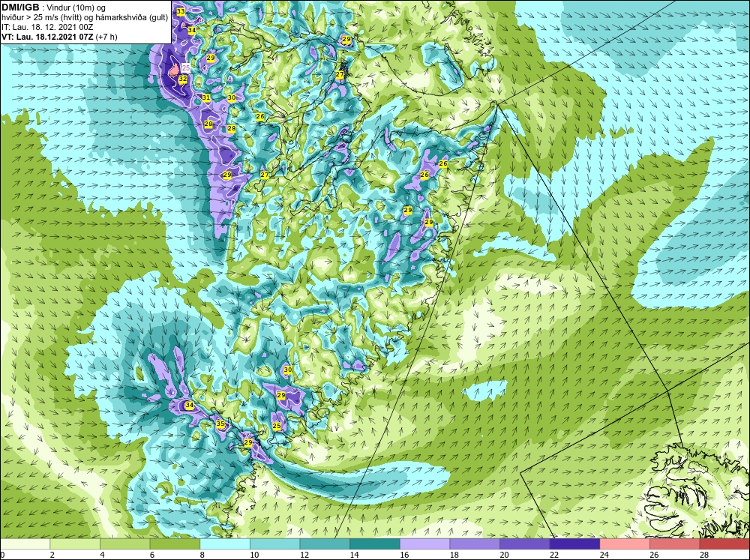Pick the 28+ m/s red legend swatch
This screenshot has width=750, height=560.
coord(724,544)
